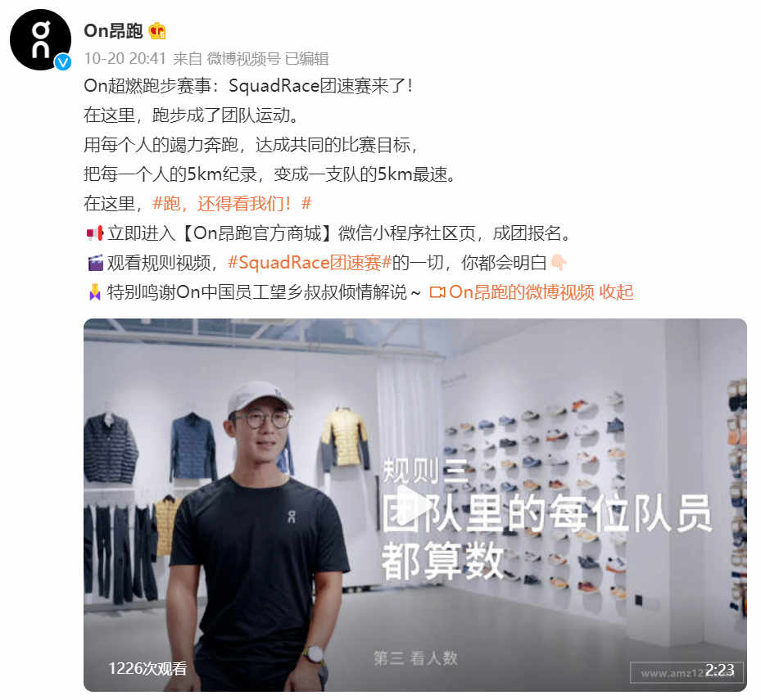Click the video camera icon before On昂跑的微博视频
This screenshot has width=761, height=700.
pyautogui.click(x=437, y=292)
